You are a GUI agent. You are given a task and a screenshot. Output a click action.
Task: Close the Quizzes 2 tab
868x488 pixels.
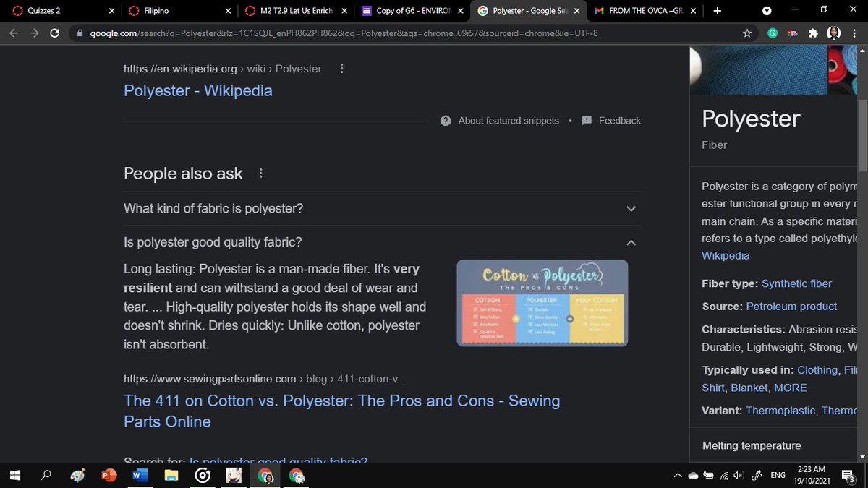(111, 11)
